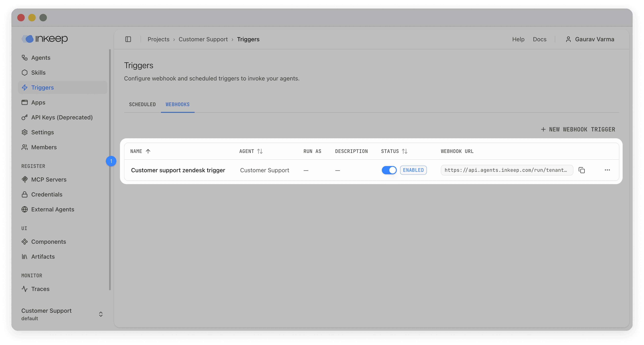Select Skills from the sidebar
644x345 pixels.
click(x=38, y=72)
